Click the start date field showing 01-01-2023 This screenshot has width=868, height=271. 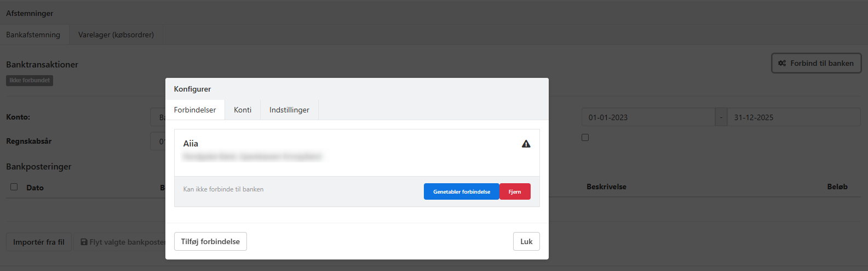[648, 117]
